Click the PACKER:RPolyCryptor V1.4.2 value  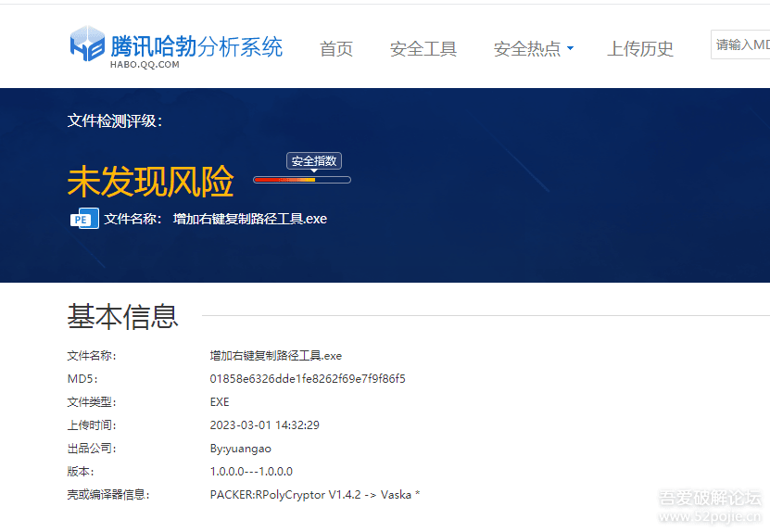point(315,495)
